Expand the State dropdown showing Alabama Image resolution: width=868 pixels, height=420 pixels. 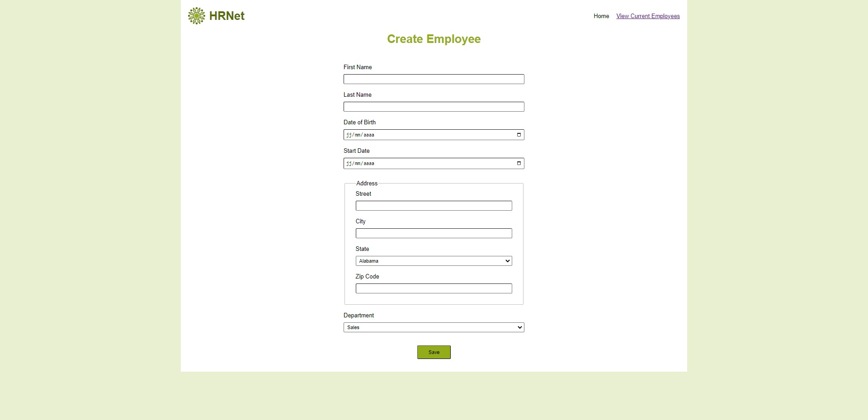point(434,261)
